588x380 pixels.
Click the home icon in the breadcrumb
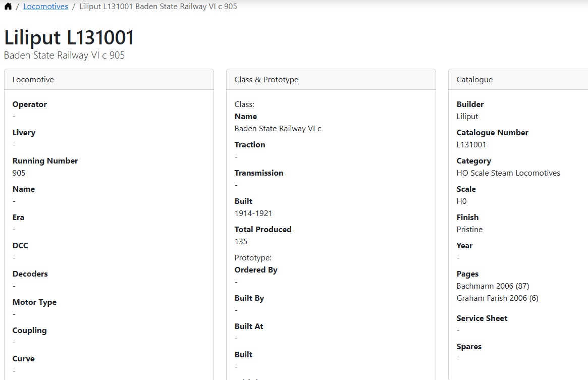pos(8,7)
